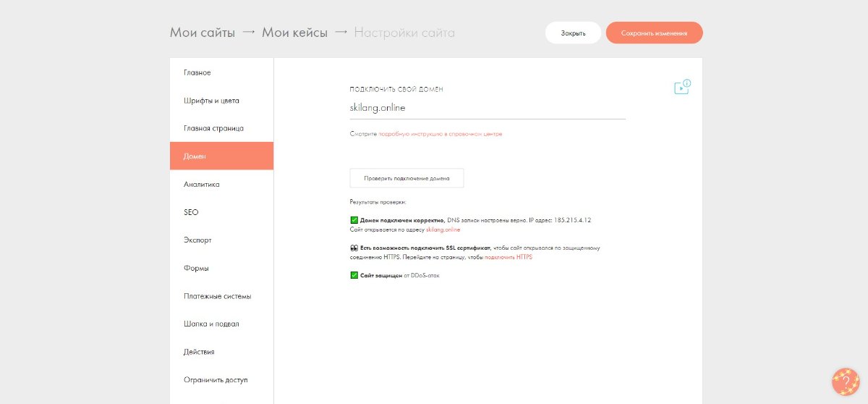
Task: Open the Экспорт section
Action: [x=197, y=240]
